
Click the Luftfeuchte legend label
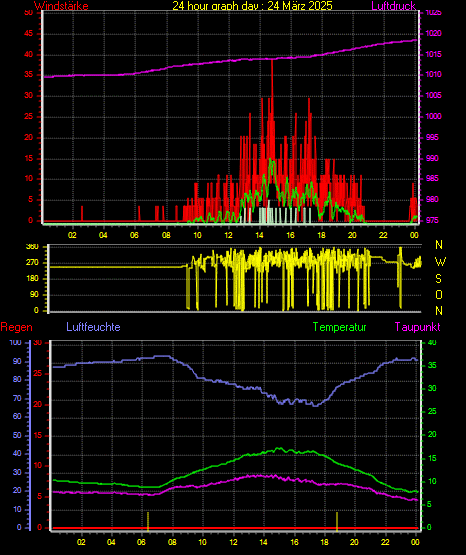pyautogui.click(x=93, y=327)
